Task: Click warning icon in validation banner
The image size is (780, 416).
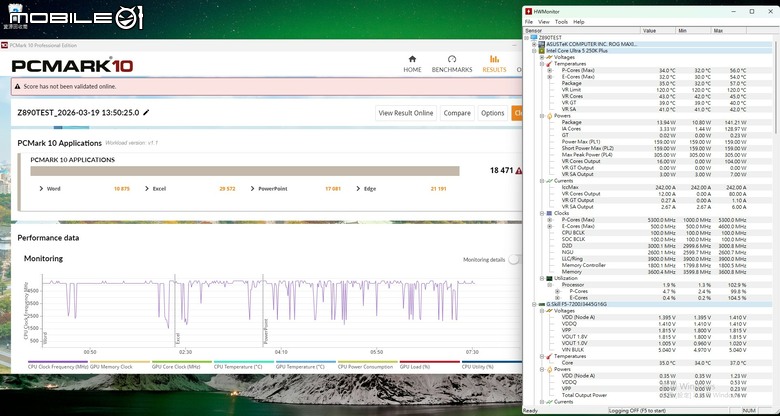Action: tap(18, 87)
